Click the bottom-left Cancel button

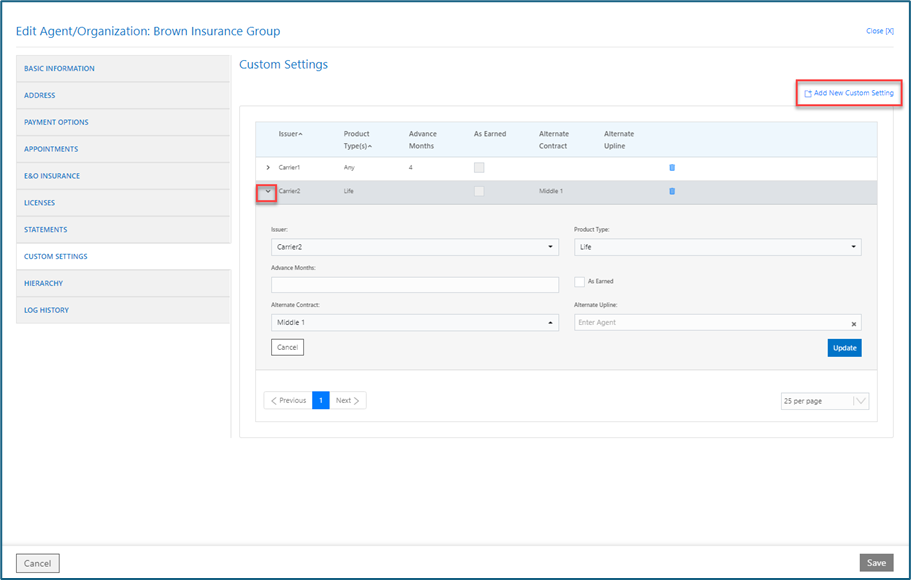[x=38, y=563]
